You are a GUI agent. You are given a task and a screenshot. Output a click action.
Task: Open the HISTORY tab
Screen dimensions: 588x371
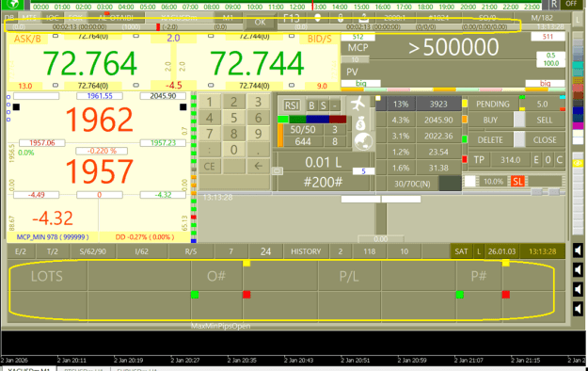click(x=306, y=251)
